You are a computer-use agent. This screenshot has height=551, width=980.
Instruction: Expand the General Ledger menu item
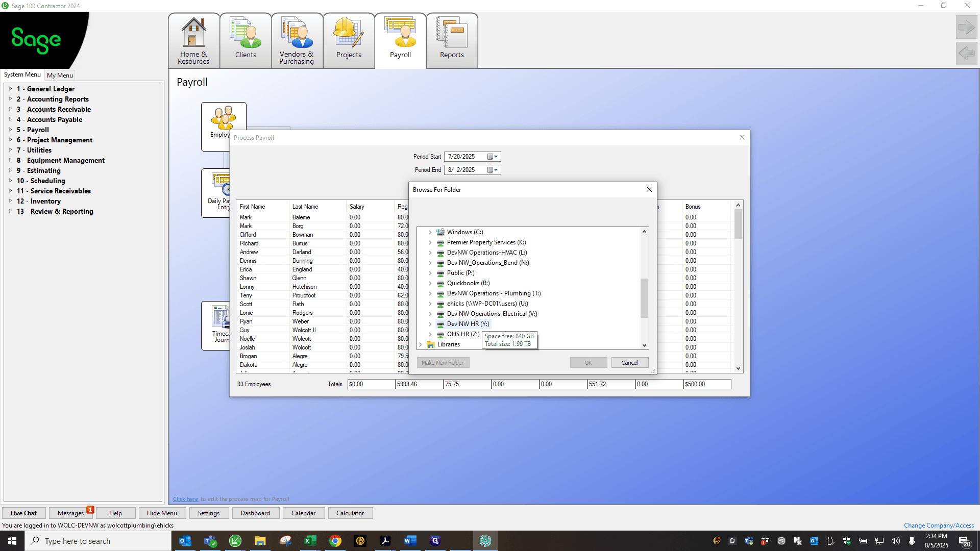(46, 89)
